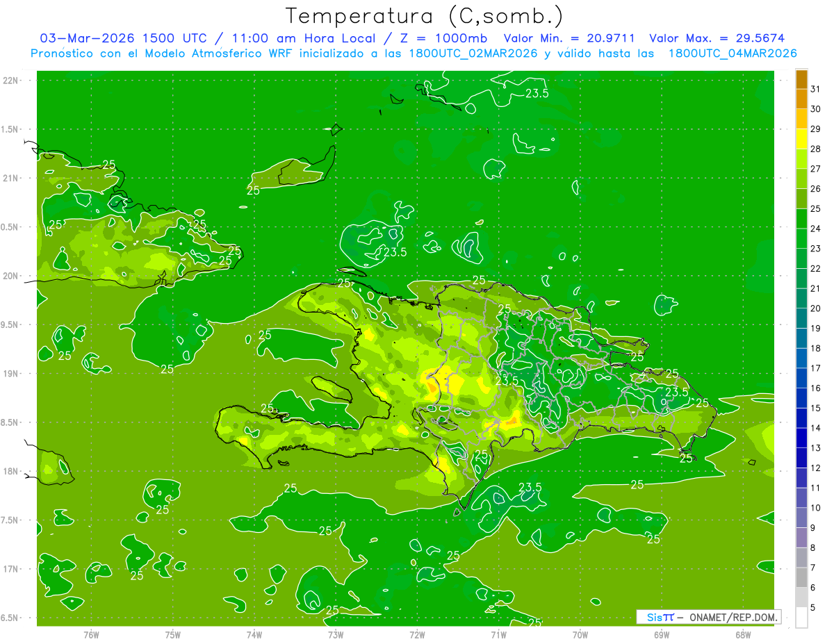Pick the gray legend band between 6 and 7
This screenshot has height=644, width=834.
[801, 578]
